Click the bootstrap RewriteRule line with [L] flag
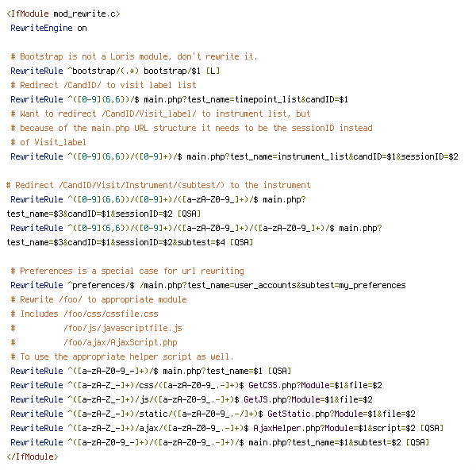Screen dimensions: 476x470 click(115, 71)
